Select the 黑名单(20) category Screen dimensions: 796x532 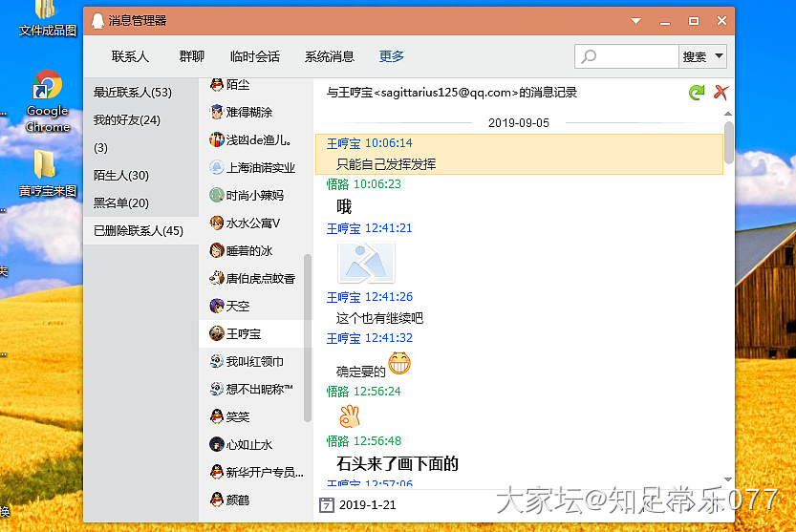pyautogui.click(x=121, y=203)
